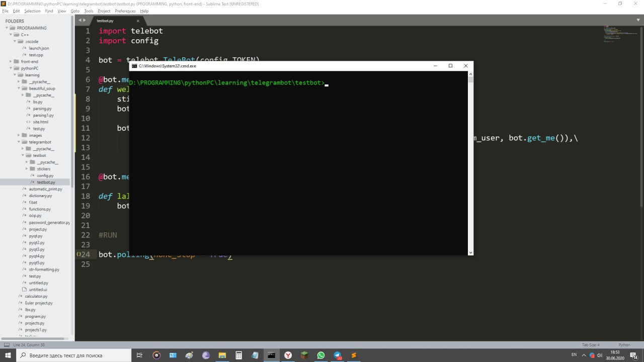644x362 pixels.
Task: Open the Tools menu
Action: pos(89,11)
